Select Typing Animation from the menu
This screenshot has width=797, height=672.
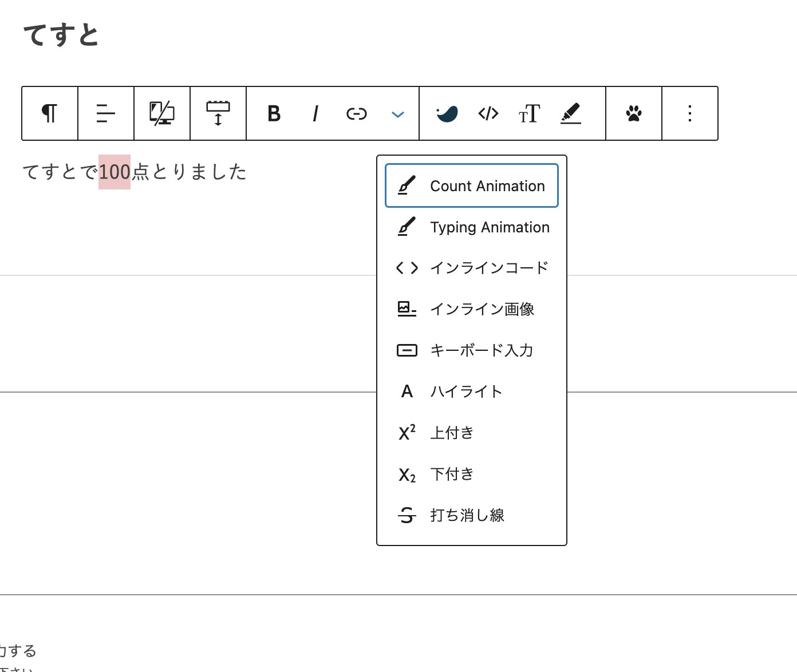tap(472, 227)
